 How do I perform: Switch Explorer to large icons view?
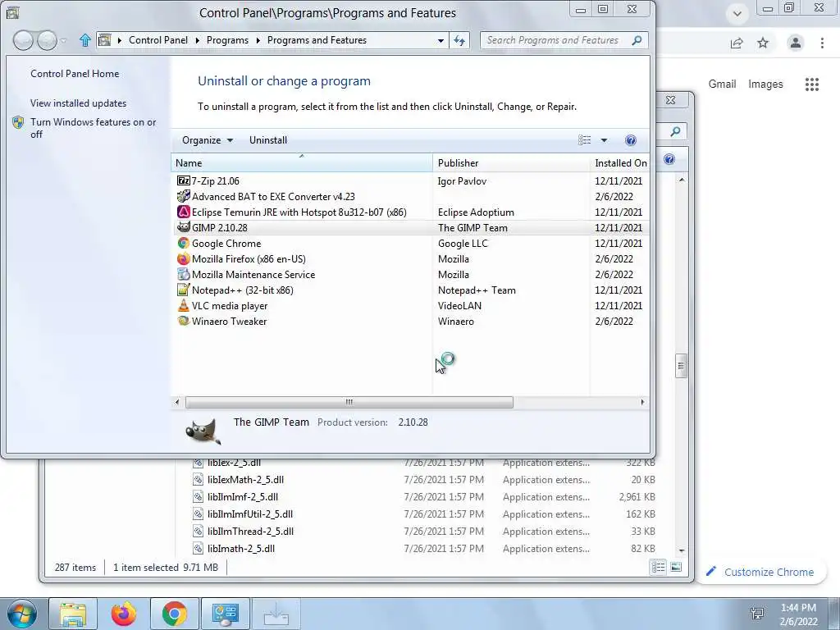[676, 568]
